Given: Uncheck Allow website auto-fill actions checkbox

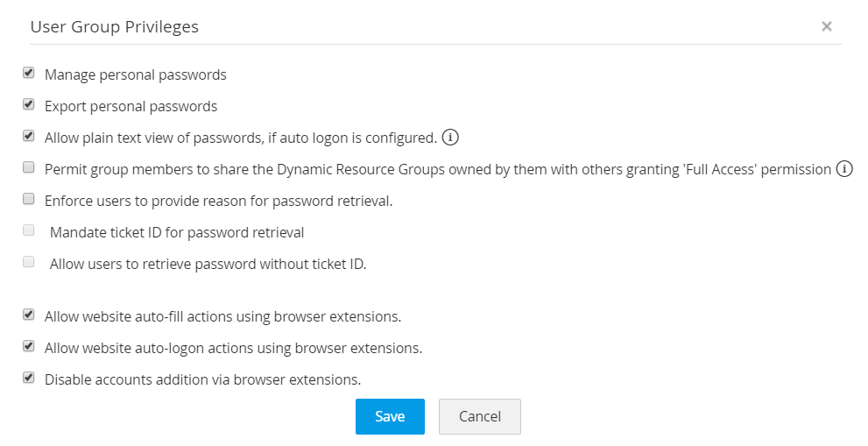Looking at the screenshot, I should pyautogui.click(x=29, y=315).
